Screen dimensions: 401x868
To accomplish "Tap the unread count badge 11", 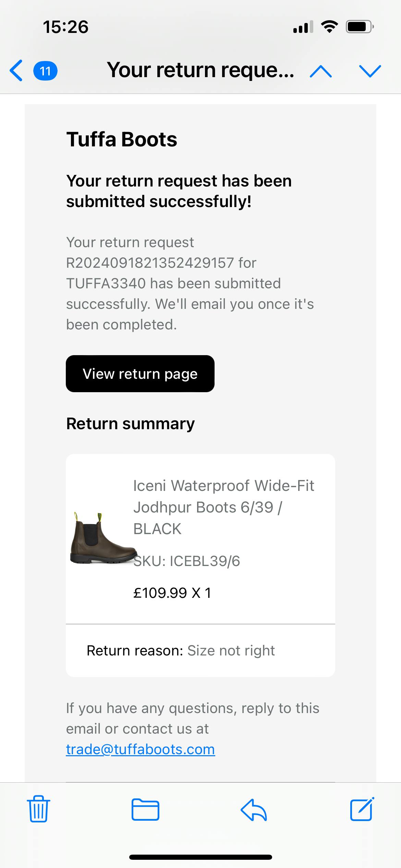I will (x=45, y=71).
